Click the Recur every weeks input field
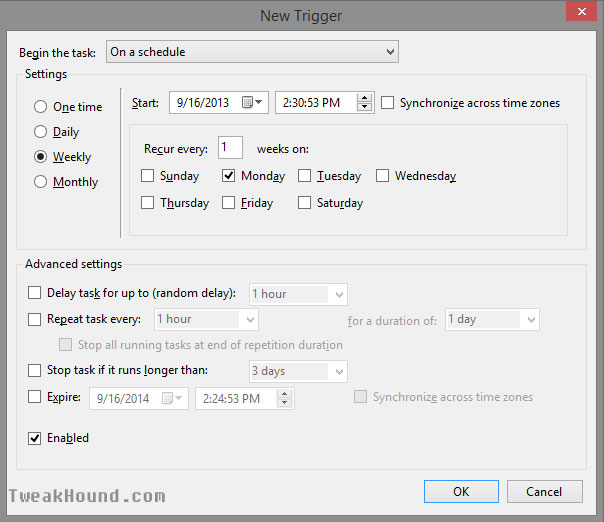Image resolution: width=604 pixels, height=522 pixels. [230, 148]
